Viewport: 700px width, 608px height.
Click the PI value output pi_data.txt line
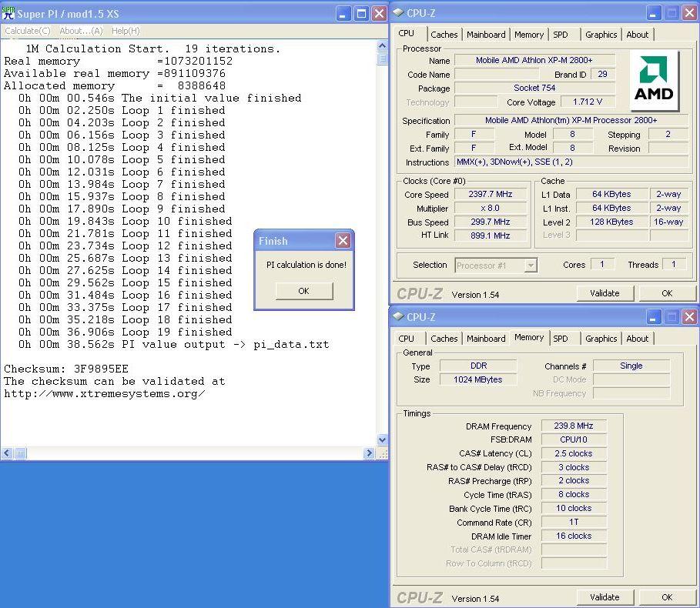[174, 344]
